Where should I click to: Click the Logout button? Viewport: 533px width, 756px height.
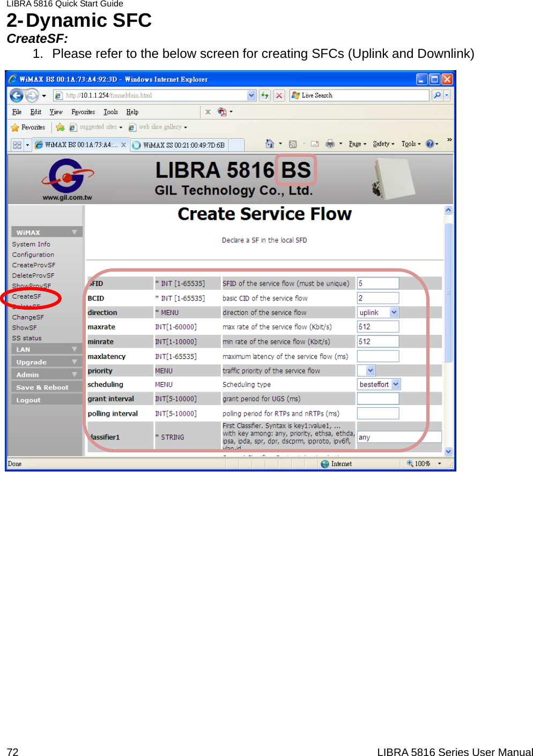point(47,400)
